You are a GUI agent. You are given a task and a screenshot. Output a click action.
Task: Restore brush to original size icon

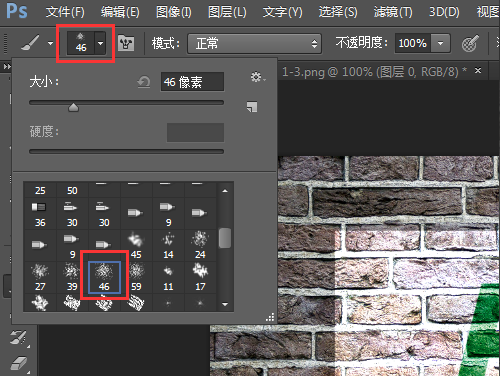tap(144, 82)
